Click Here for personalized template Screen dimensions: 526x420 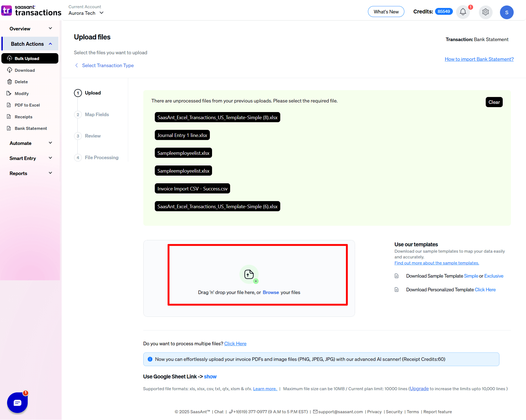pos(485,290)
